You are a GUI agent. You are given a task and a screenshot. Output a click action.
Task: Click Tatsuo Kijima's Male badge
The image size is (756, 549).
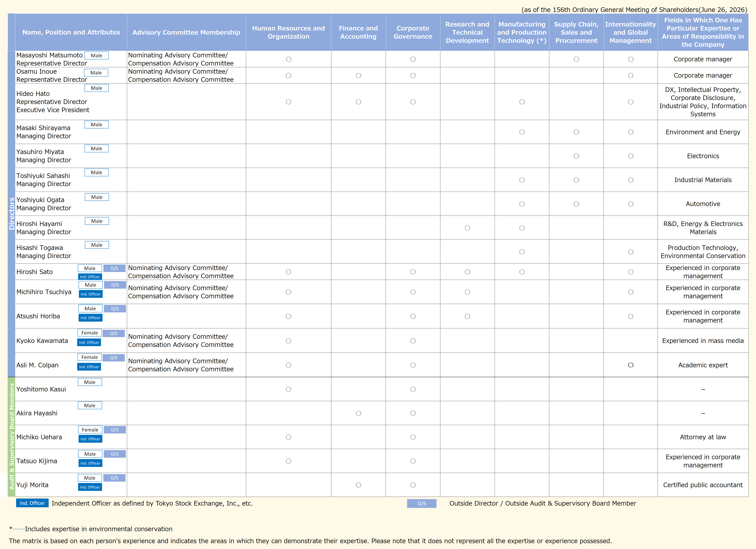90,454
